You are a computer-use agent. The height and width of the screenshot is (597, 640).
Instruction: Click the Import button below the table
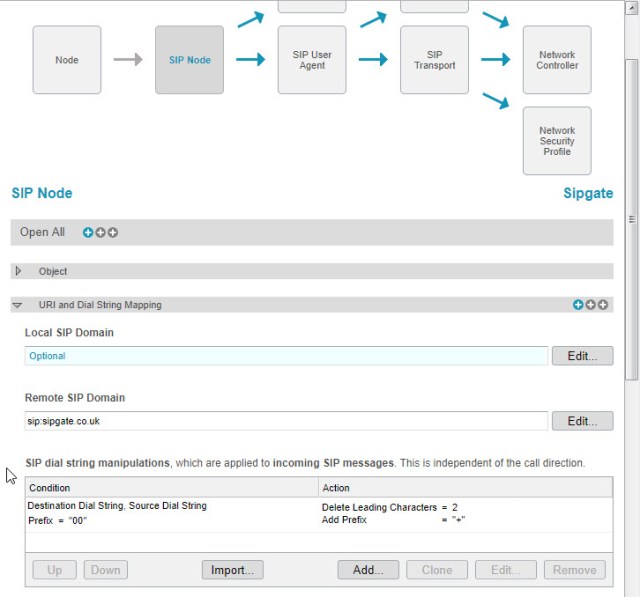232,570
